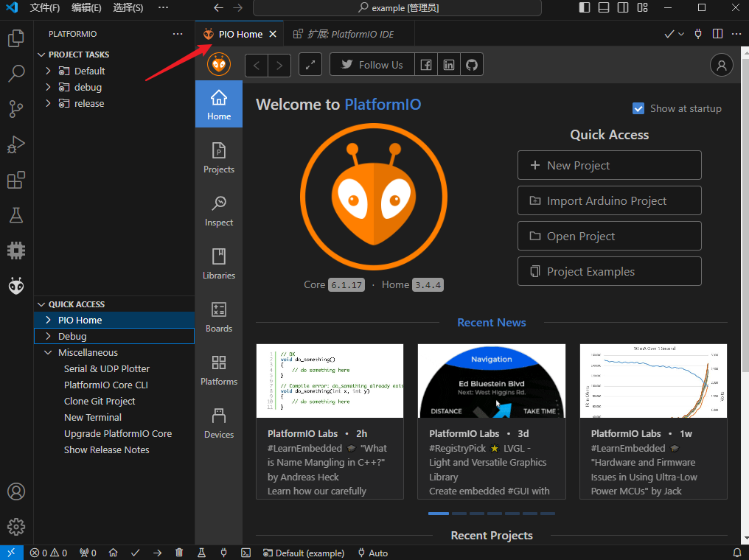Open the 文件(F) menu
The image size is (749, 560).
tap(44, 7)
